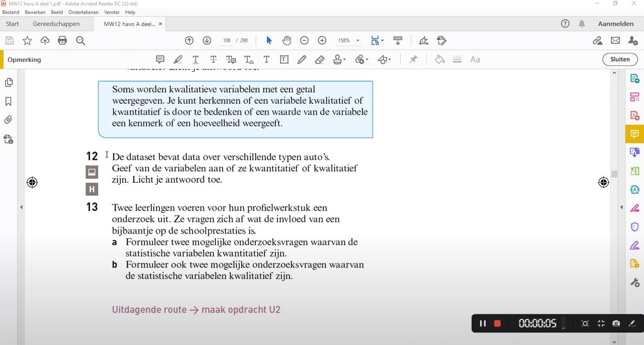Open the Help menu
The image size is (644, 345).
pos(130,12)
